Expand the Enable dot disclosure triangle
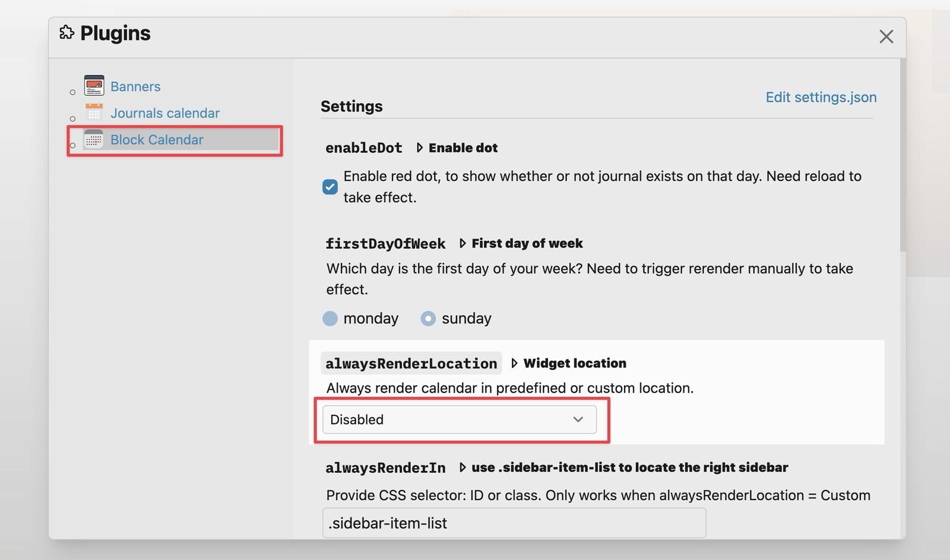The height and width of the screenshot is (560, 950). click(x=420, y=148)
